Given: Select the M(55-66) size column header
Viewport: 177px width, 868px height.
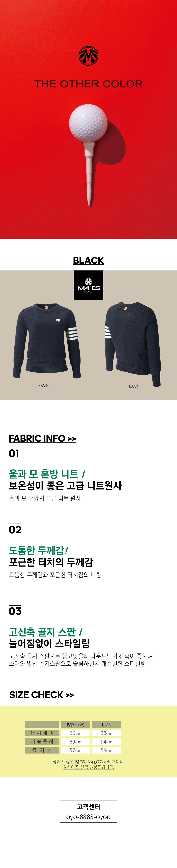Looking at the screenshot, I should coord(75,724).
